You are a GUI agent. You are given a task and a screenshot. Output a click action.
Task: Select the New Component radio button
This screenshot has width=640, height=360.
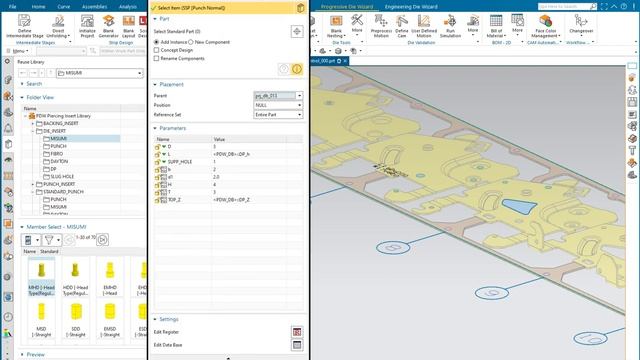click(x=191, y=42)
